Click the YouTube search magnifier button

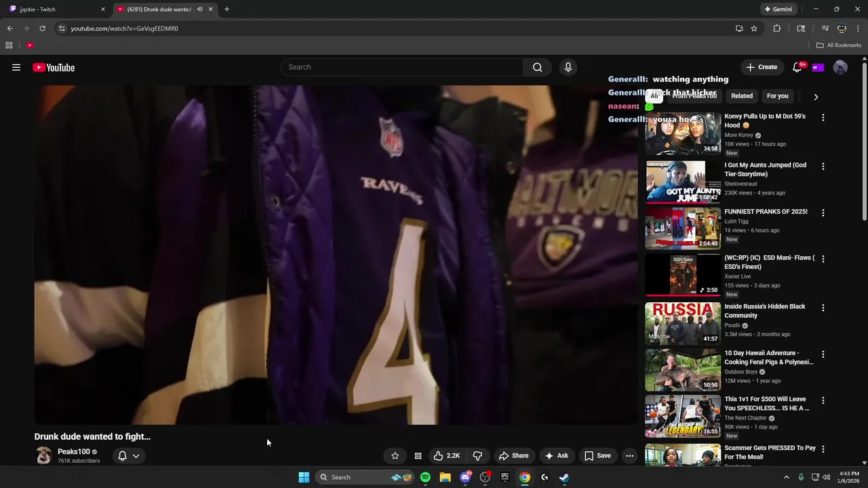tap(537, 67)
